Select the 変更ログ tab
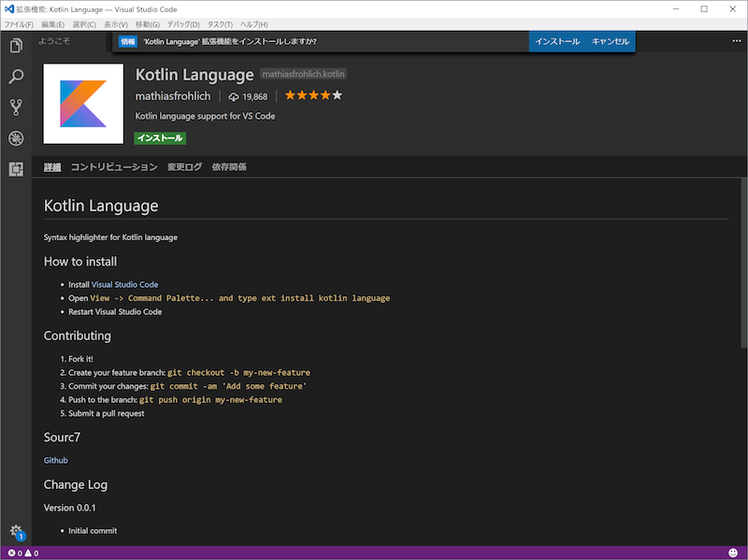This screenshot has width=748, height=560. point(184,167)
